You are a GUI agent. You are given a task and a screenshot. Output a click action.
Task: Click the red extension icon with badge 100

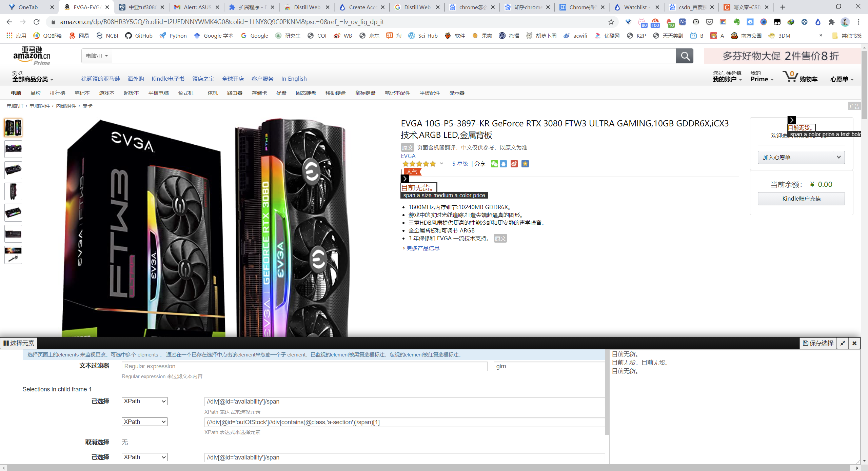655,23
